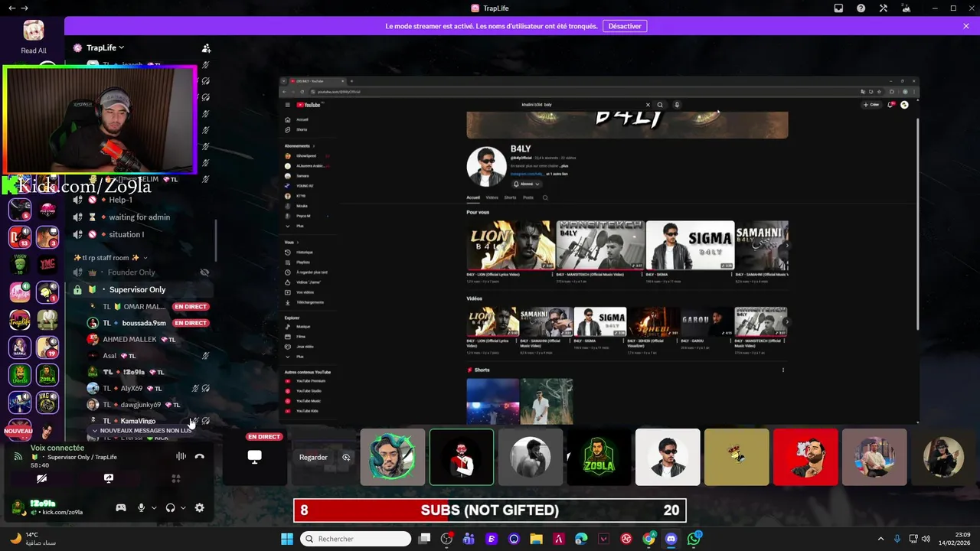The image size is (980, 551).
Task: Open the SIGMA video thumbnail in Pour vous
Action: coord(690,245)
